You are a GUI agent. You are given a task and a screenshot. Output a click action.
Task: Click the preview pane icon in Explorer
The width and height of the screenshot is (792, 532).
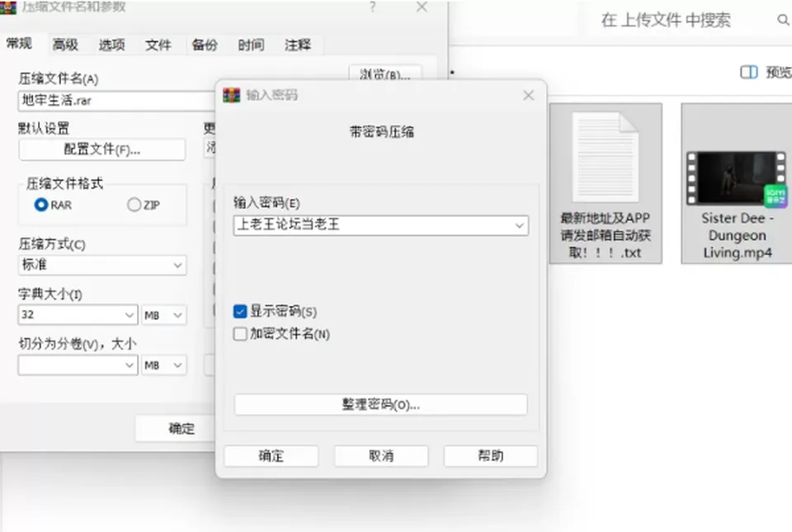(748, 73)
